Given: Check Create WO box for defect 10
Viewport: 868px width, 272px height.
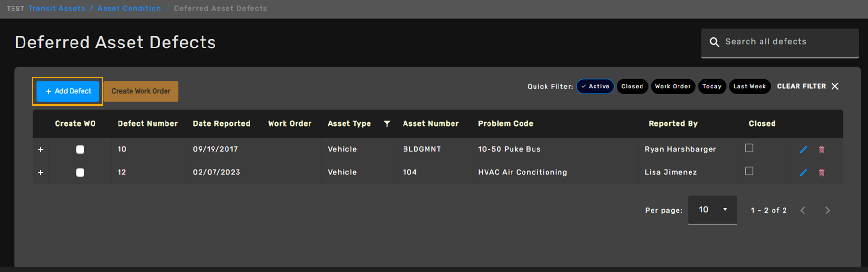Looking at the screenshot, I should pos(80,150).
